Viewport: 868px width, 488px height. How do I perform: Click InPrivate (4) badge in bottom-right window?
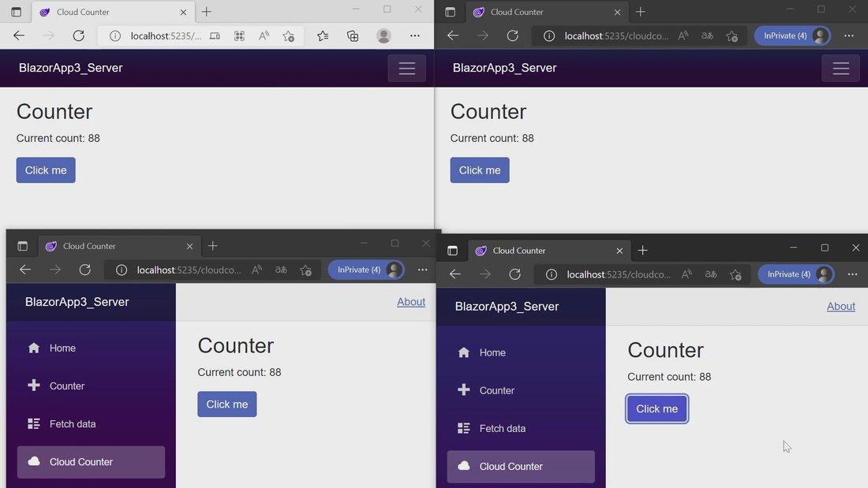(795, 274)
